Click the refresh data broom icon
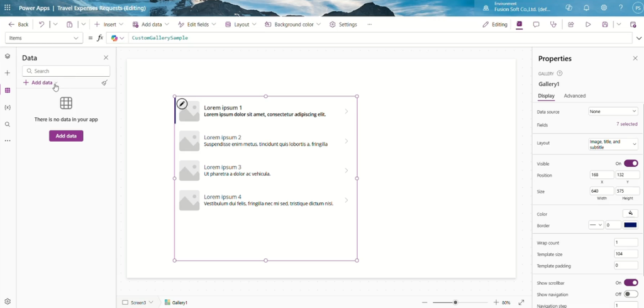The height and width of the screenshot is (308, 644). pos(105,83)
